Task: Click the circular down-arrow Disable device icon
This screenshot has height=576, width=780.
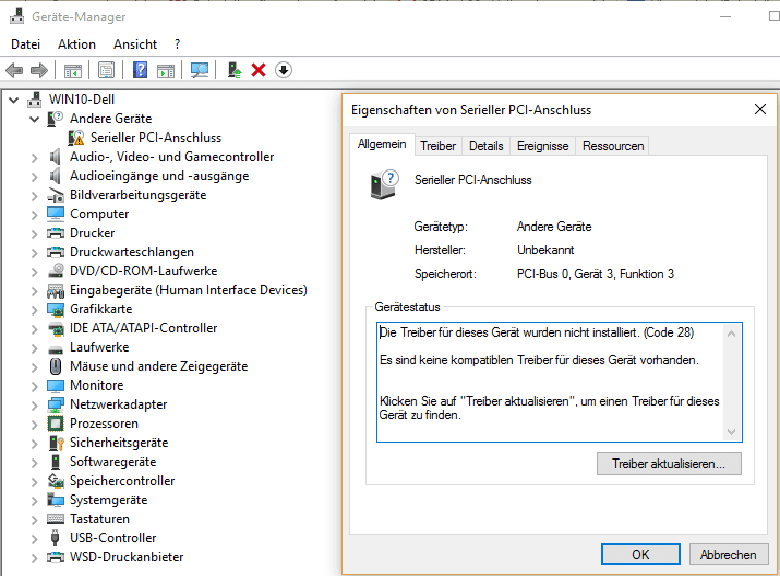Action: pos(284,70)
